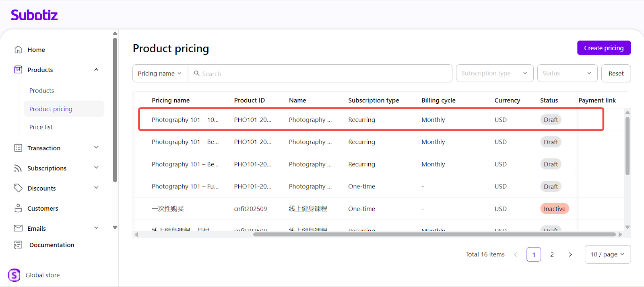Click the Transaction list icon

coord(18,148)
